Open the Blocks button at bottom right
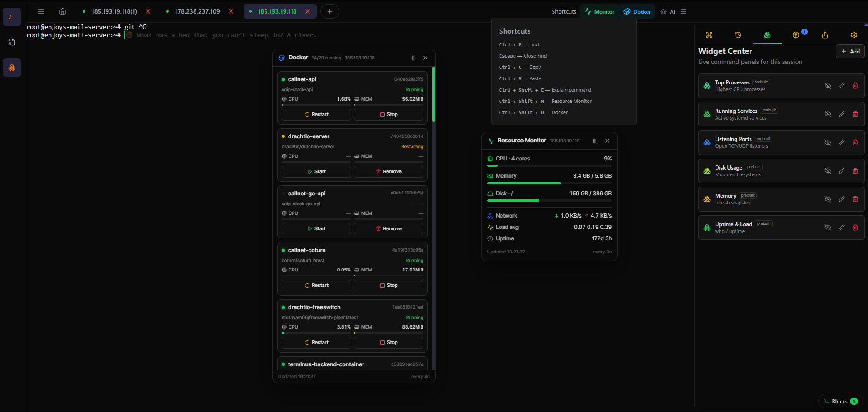 [840, 401]
